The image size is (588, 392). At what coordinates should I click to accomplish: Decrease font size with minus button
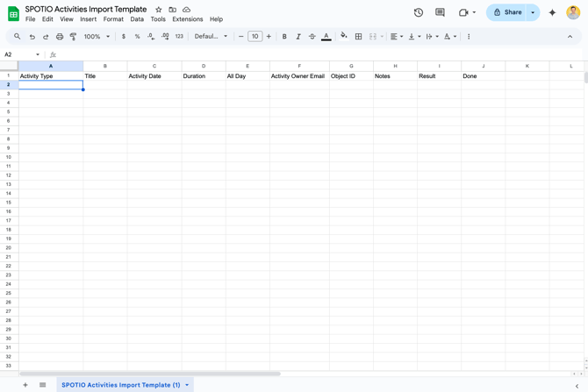tap(240, 36)
